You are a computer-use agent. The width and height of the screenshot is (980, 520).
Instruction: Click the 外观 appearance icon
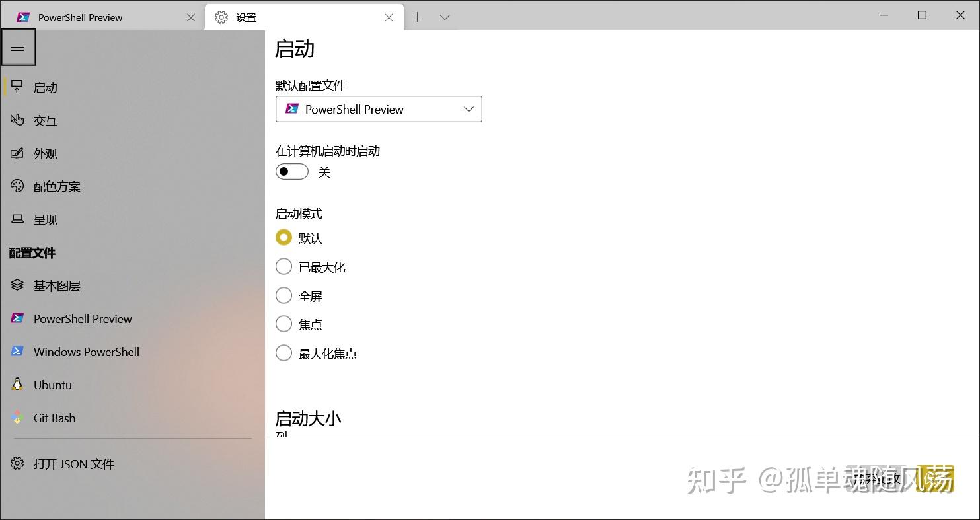point(17,153)
